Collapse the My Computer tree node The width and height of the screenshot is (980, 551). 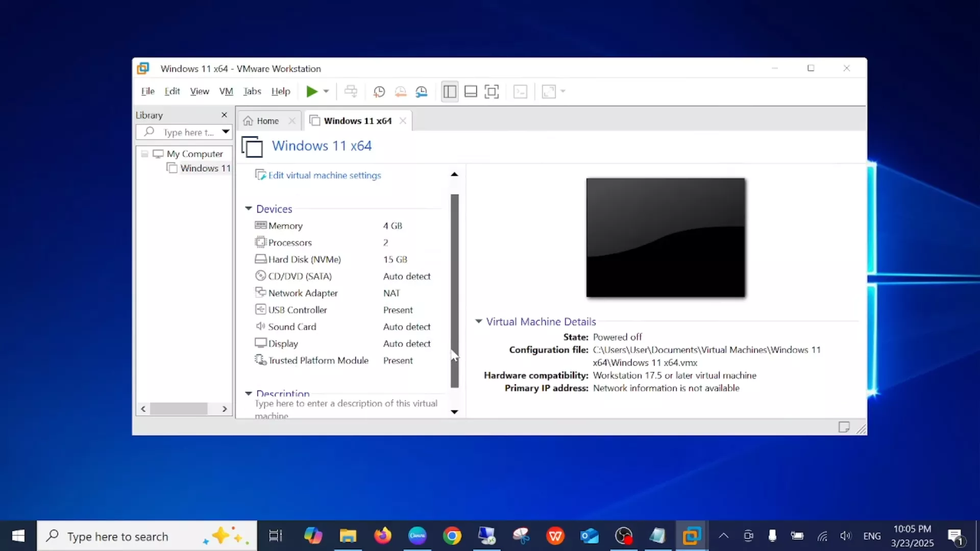145,154
